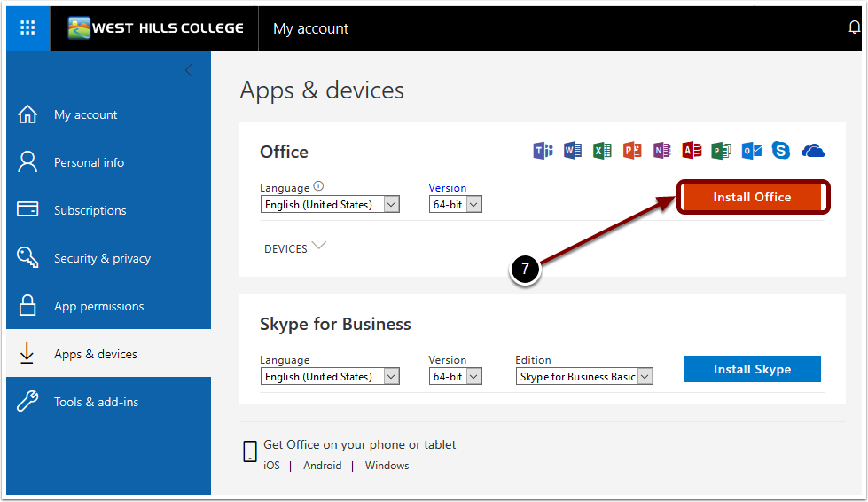The image size is (868, 502).
Task: Open the notifications bell
Action: point(854,27)
